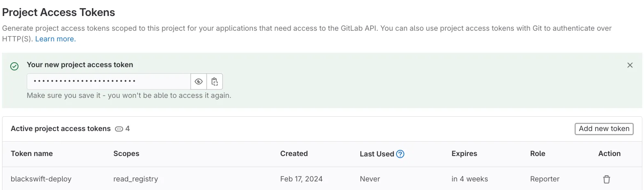Reveal the new project access token value
Viewport: 644px width, 190px height.
point(199,81)
